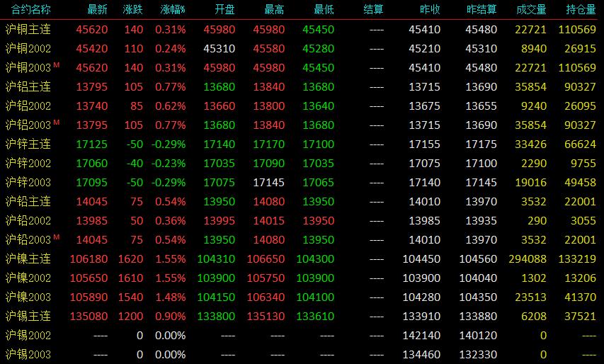Open the 沪锡主连 contract
Viewport: 604px width, 364px height.
point(28,317)
